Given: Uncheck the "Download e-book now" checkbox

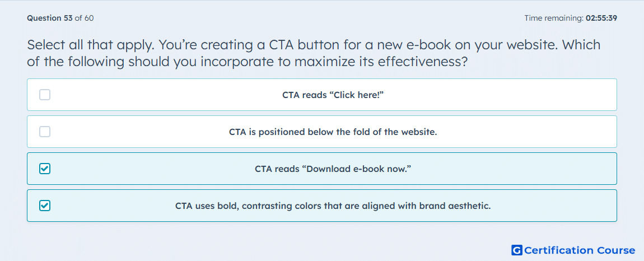Looking at the screenshot, I should click(x=45, y=169).
